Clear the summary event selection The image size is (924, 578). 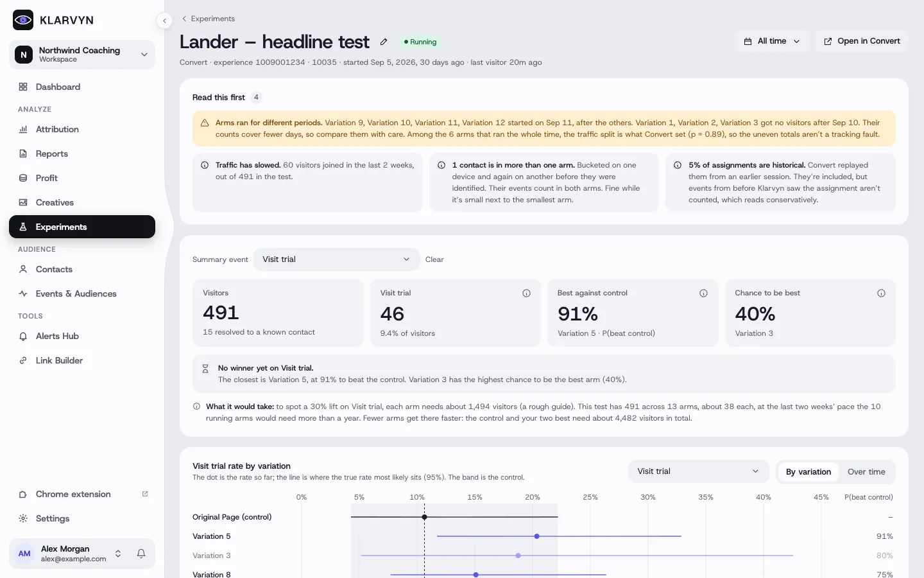(434, 259)
